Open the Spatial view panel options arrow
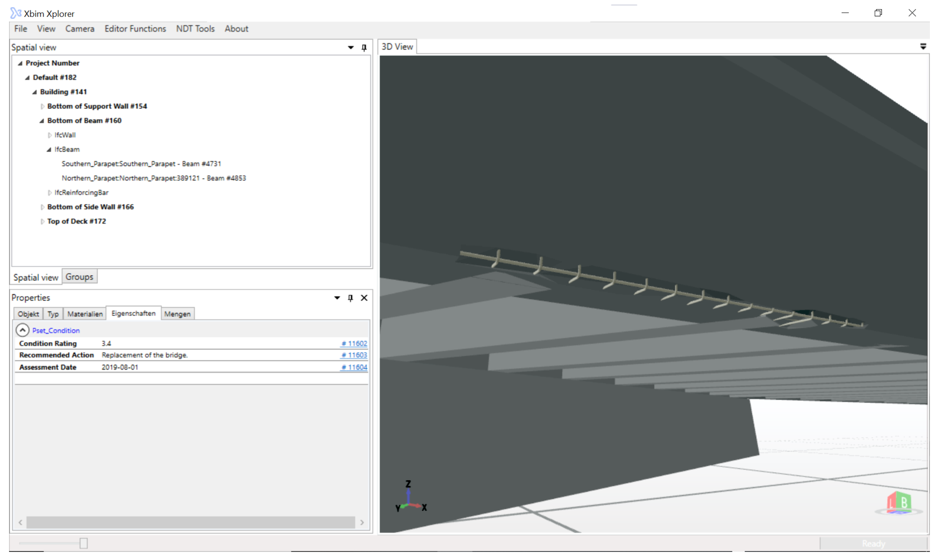Image resolution: width=938 pixels, height=560 pixels. pyautogui.click(x=351, y=47)
